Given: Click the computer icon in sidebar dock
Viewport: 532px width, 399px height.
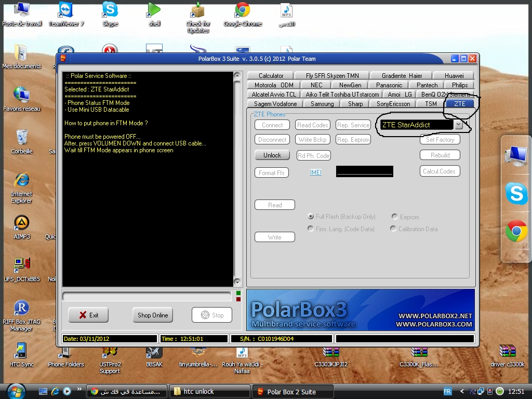Looking at the screenshot, I should click(x=516, y=156).
